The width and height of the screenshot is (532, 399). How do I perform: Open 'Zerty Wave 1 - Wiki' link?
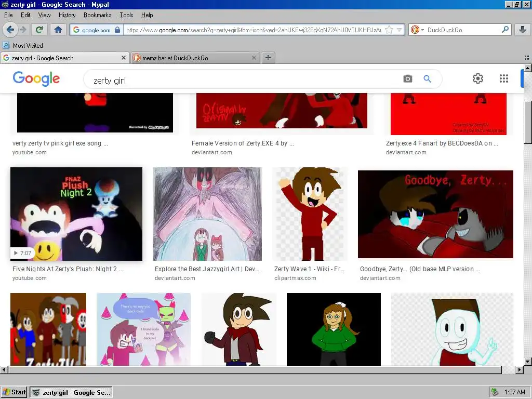309,269
